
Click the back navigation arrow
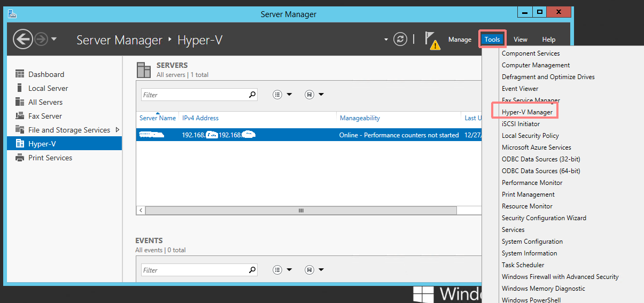click(x=23, y=39)
